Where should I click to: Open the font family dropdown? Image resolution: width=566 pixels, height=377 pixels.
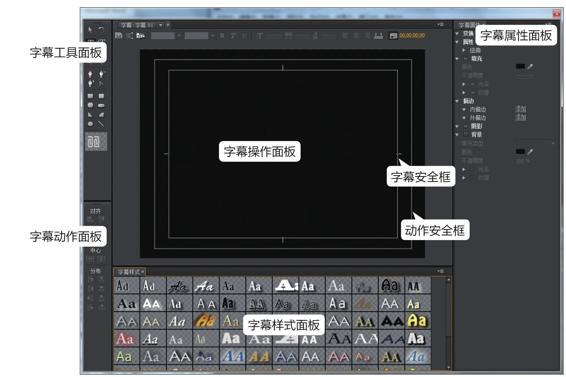click(165, 35)
